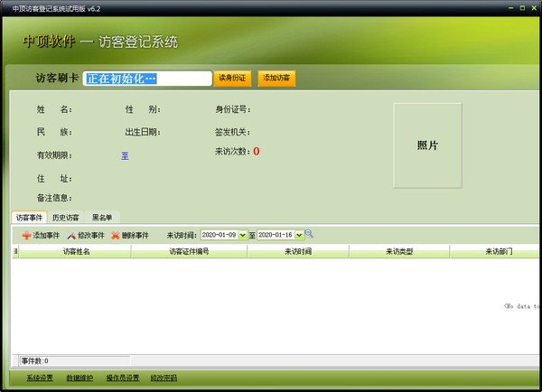The width and height of the screenshot is (542, 392).
Task: Switch to the 历史访客 tab
Action: pos(66,218)
